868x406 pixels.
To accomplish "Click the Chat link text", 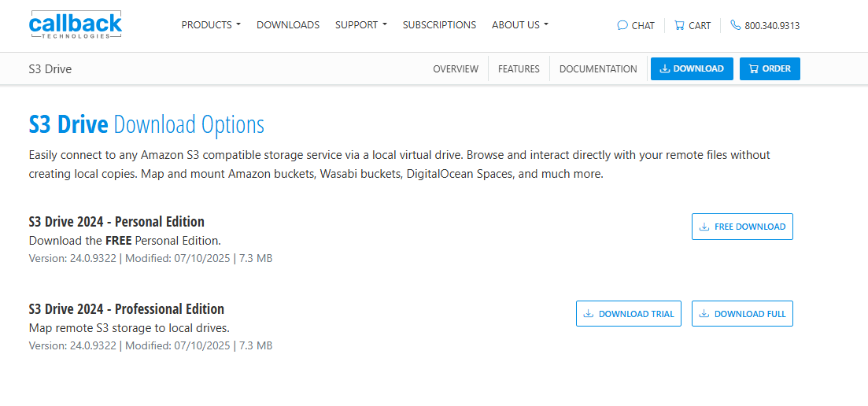I will pyautogui.click(x=643, y=26).
